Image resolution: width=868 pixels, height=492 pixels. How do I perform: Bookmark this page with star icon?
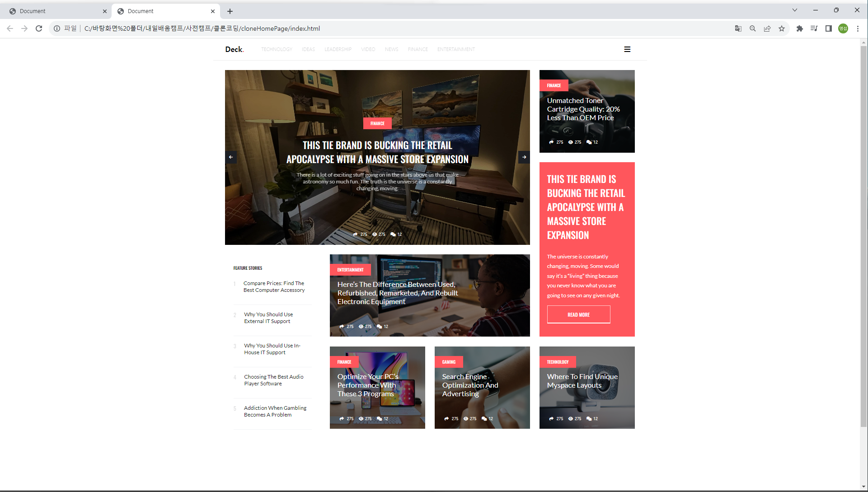782,28
